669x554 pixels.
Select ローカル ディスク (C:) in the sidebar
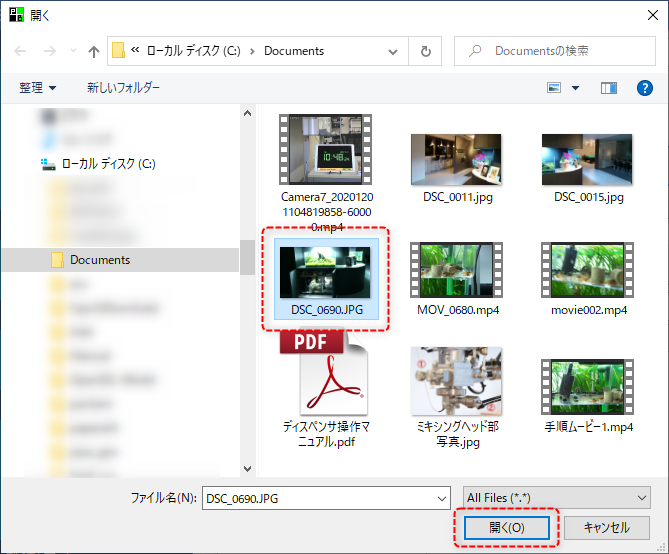pos(107,163)
